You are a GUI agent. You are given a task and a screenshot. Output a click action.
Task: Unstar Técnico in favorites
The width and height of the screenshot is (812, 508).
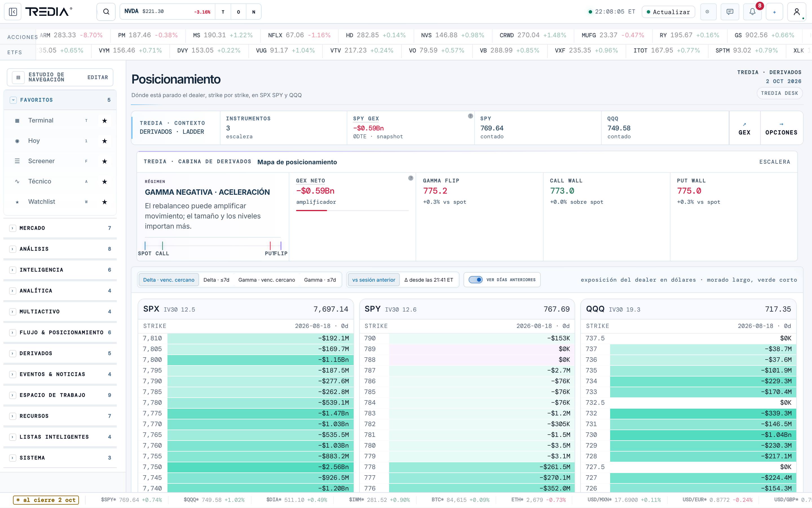(x=105, y=181)
